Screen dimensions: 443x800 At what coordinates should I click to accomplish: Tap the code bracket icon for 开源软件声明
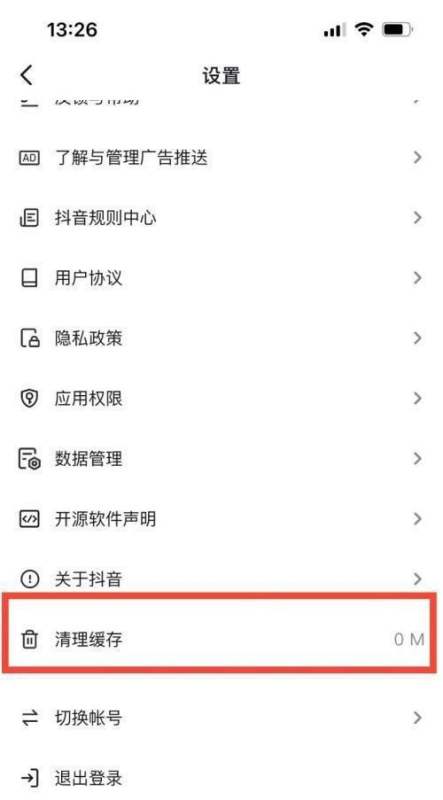(x=29, y=519)
